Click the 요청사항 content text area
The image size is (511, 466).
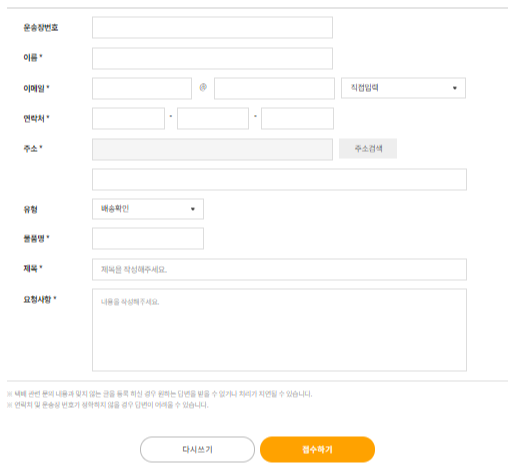[279, 330]
